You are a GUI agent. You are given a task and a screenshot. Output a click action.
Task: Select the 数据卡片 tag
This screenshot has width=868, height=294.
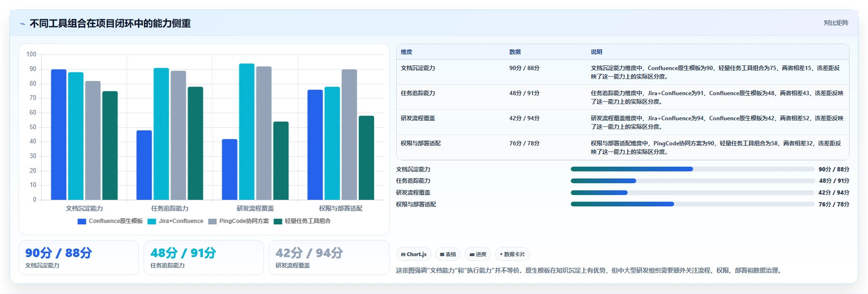click(x=512, y=254)
